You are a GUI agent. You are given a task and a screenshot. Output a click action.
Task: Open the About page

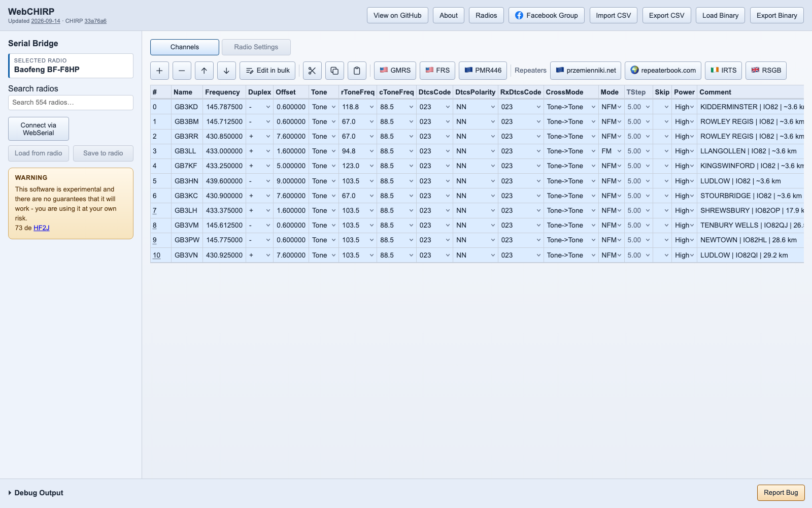[449, 15]
